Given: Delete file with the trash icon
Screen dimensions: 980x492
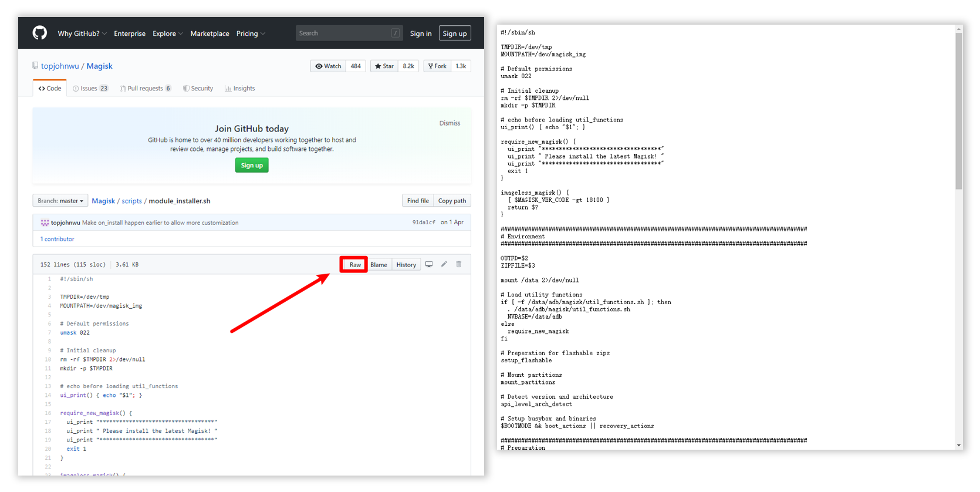Looking at the screenshot, I should coord(459,264).
